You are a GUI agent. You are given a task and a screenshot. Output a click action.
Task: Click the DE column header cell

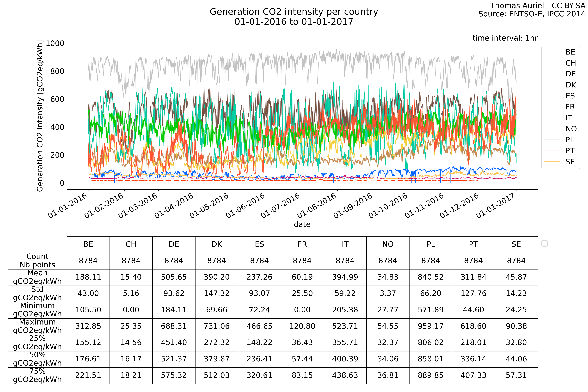[174, 244]
